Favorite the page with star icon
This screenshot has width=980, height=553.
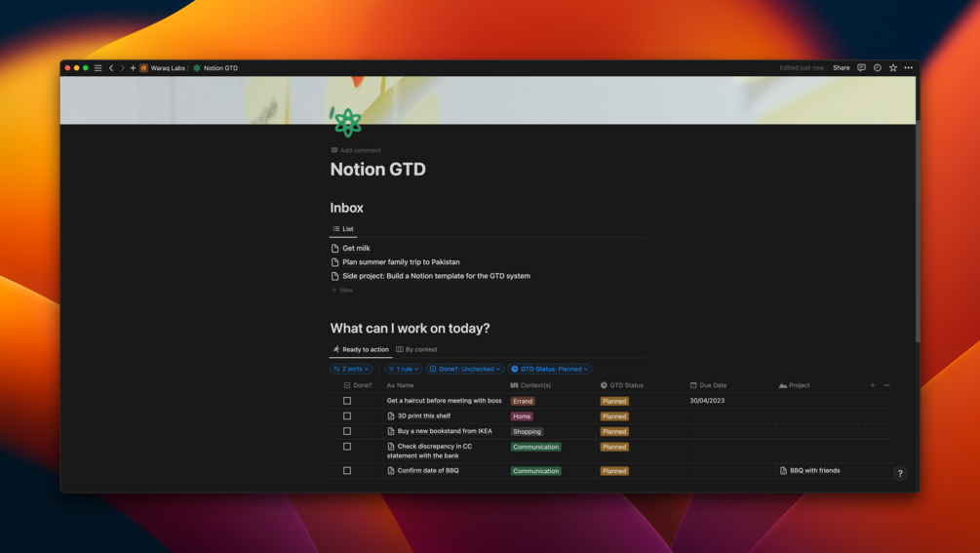(x=892, y=68)
